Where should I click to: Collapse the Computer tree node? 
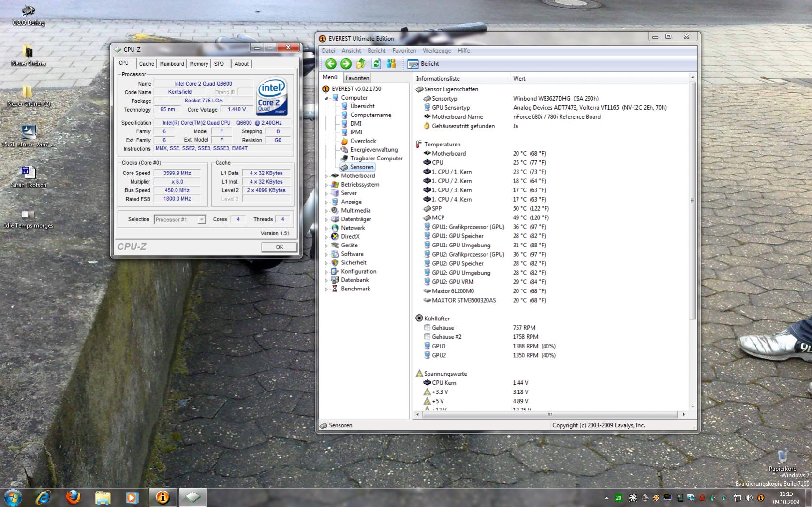326,98
